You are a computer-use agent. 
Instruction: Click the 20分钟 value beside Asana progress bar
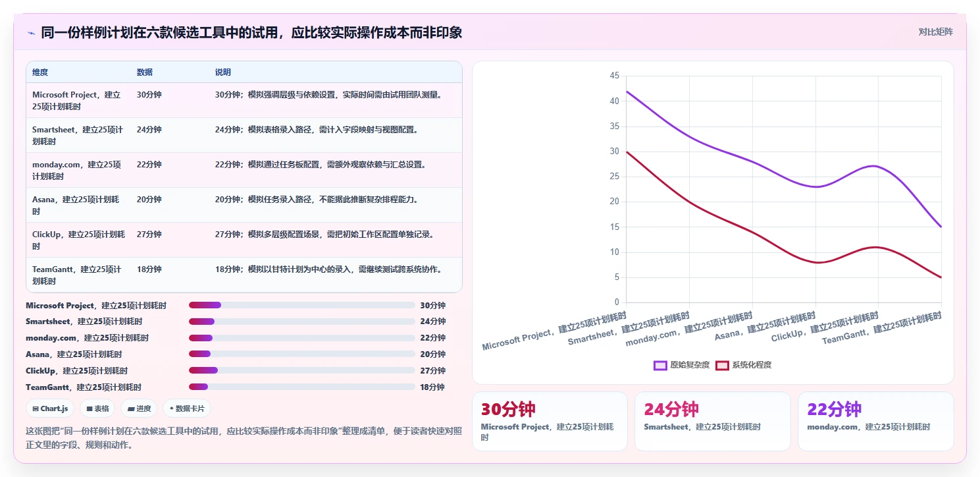[x=432, y=354]
